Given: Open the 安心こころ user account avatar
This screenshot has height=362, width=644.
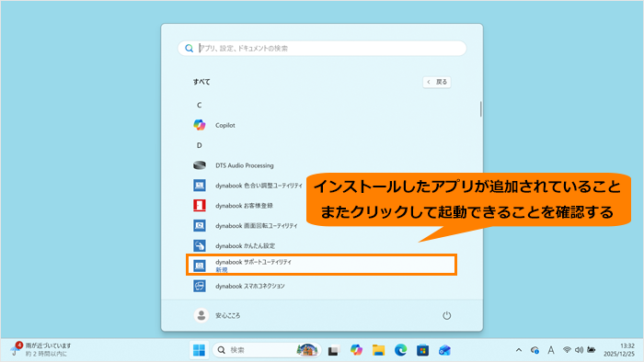Looking at the screenshot, I should point(201,315).
